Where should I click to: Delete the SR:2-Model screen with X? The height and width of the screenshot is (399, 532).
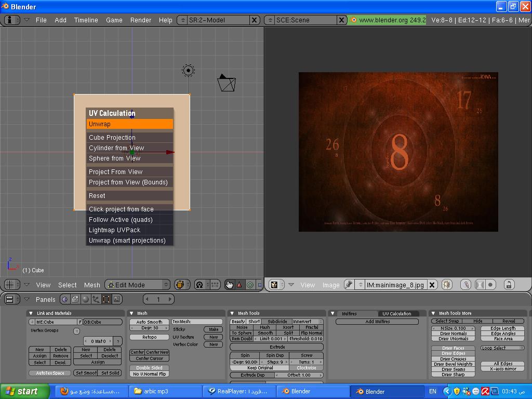[254, 20]
